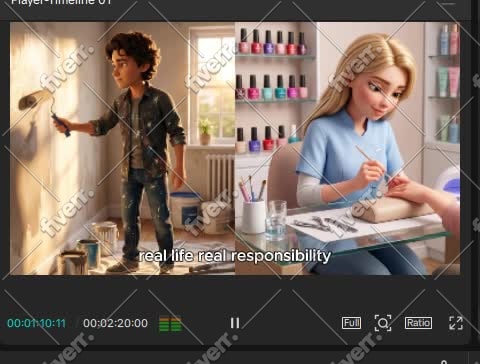
Task: Click the current timecode 00:01:10:11
Action: tap(36, 323)
